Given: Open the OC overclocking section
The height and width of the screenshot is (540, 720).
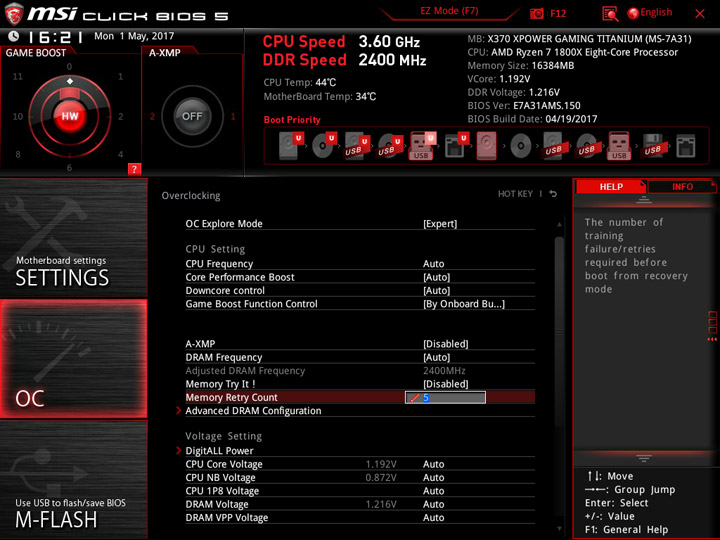Looking at the screenshot, I should 73,359.
